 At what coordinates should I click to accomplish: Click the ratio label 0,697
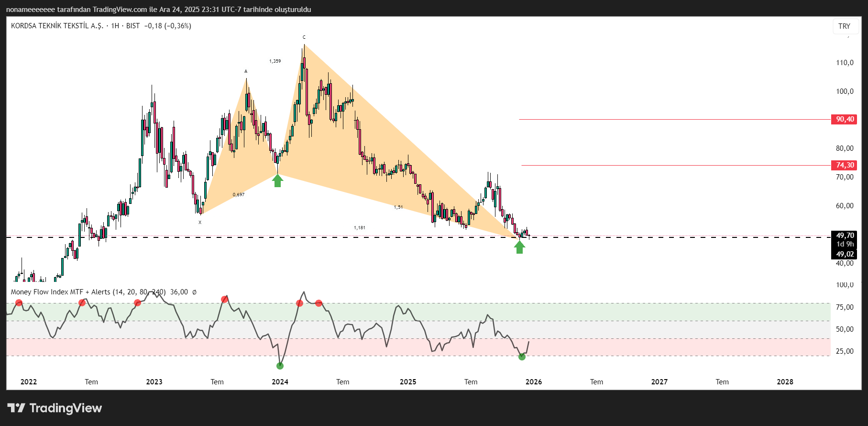239,194
